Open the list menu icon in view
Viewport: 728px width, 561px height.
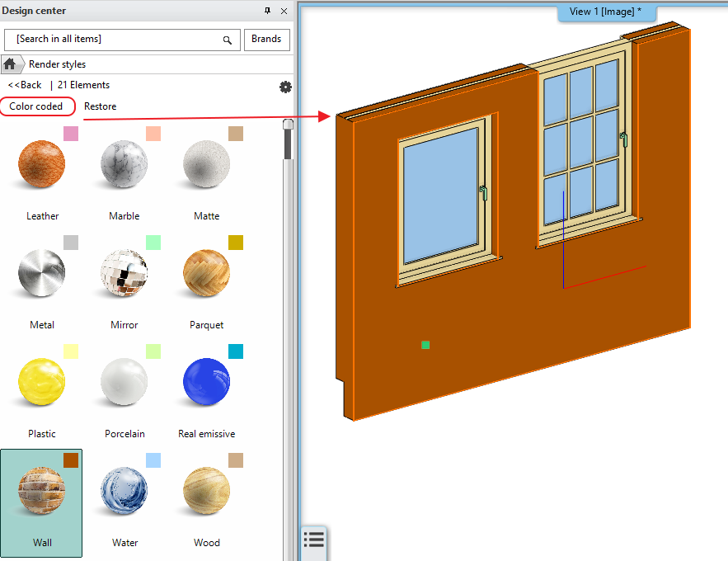coord(314,540)
